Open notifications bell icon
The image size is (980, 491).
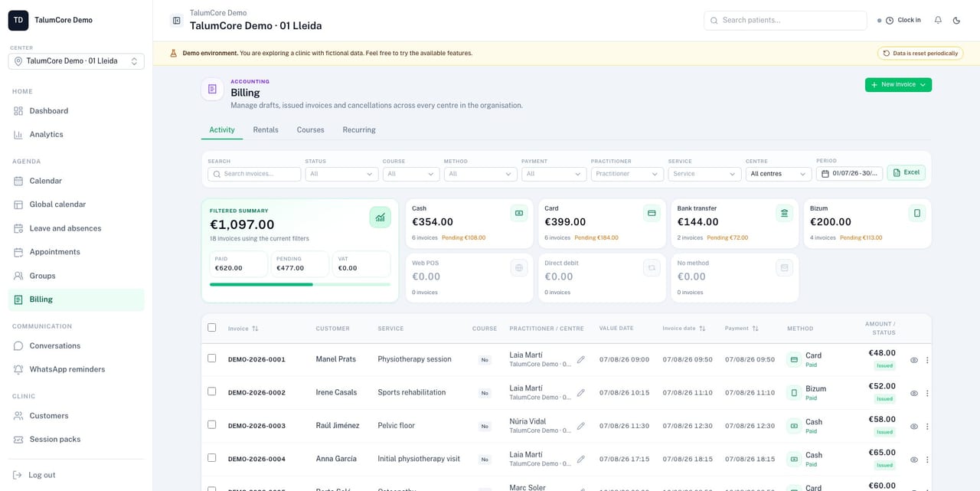pos(938,20)
